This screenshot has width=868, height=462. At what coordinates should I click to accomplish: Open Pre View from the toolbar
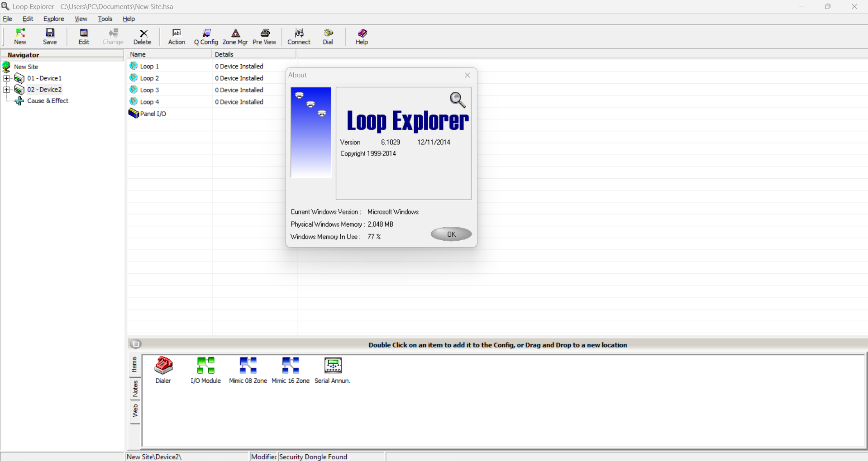(265, 36)
